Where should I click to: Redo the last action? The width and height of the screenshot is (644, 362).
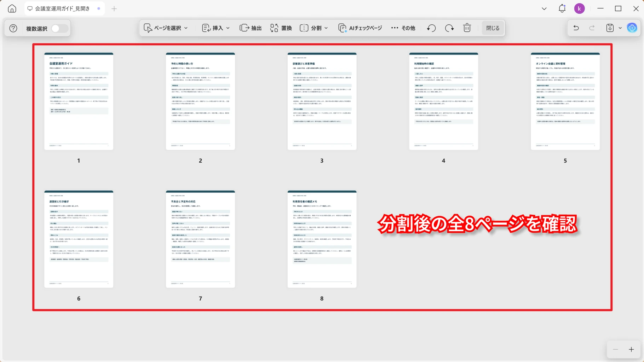coord(592,28)
